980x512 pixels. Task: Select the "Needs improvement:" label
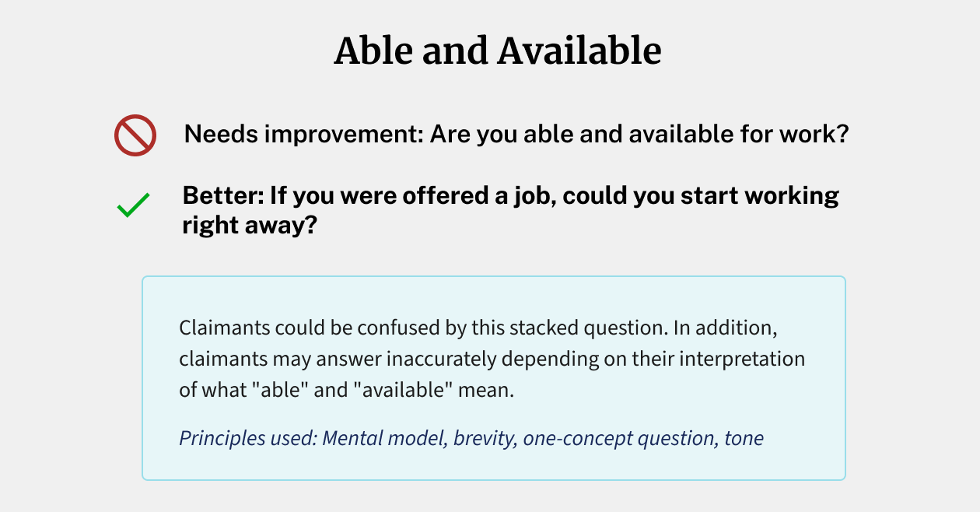pos(303,135)
